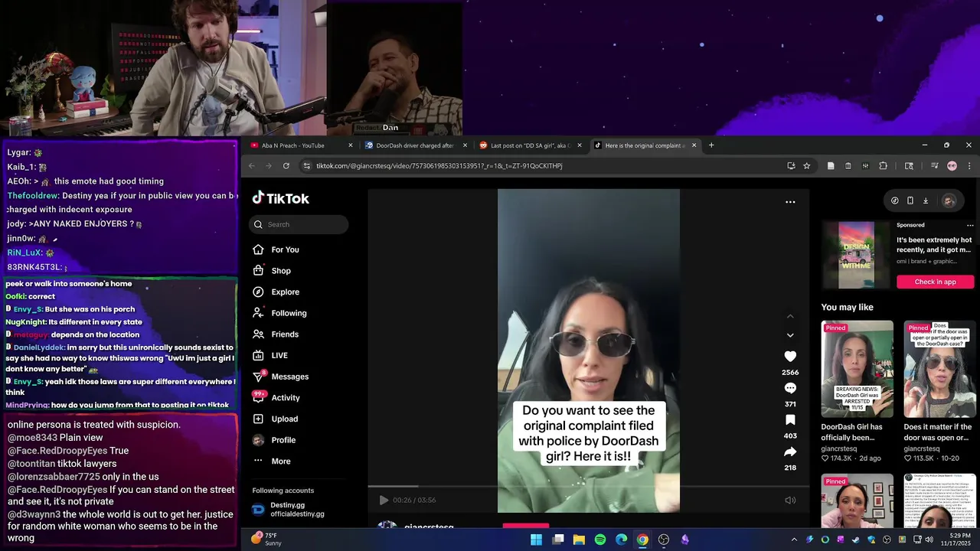Seek on the video progress bar

click(588, 486)
